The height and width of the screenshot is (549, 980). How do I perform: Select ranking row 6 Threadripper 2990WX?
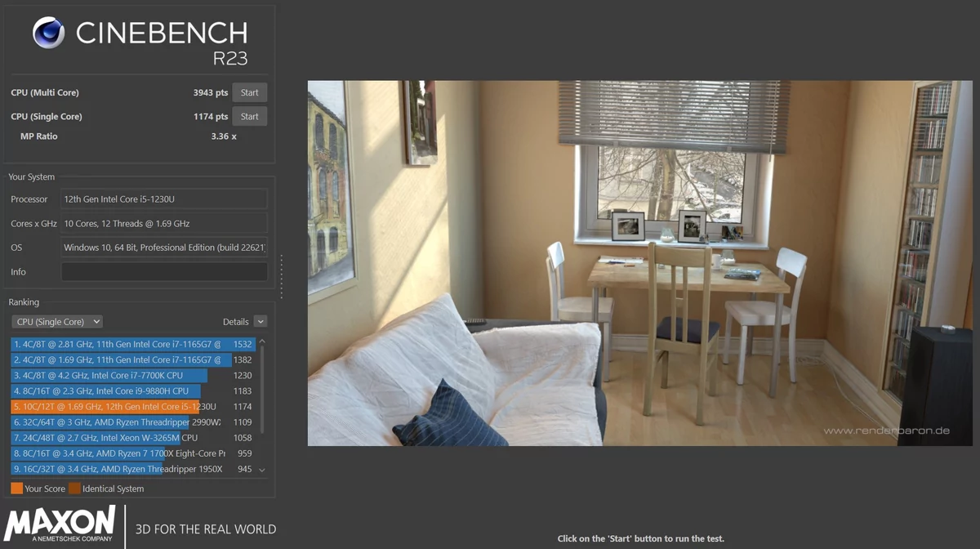pos(133,422)
